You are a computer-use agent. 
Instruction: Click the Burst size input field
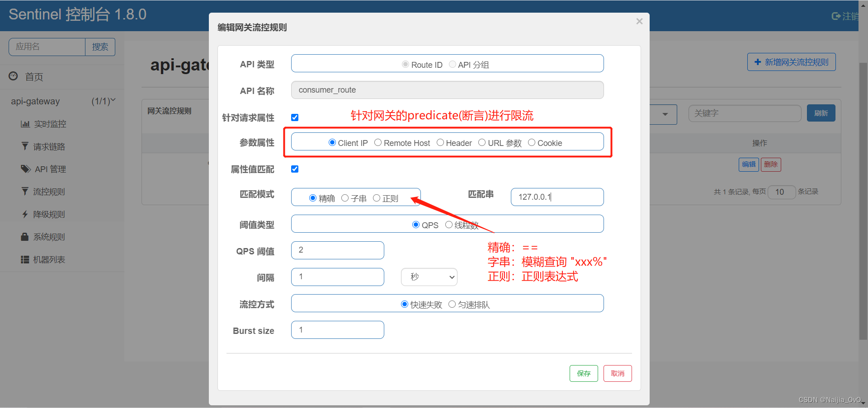click(338, 330)
